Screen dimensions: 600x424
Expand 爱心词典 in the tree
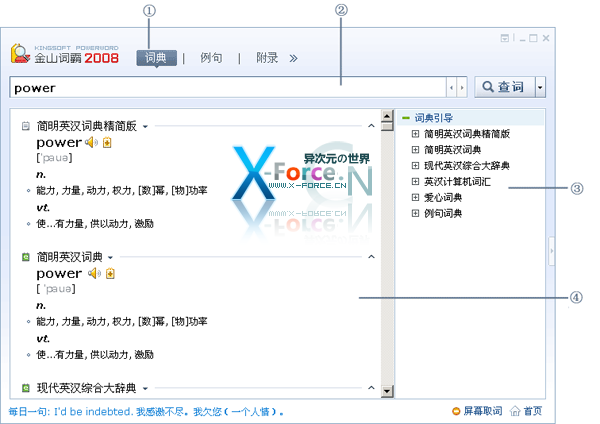point(415,197)
